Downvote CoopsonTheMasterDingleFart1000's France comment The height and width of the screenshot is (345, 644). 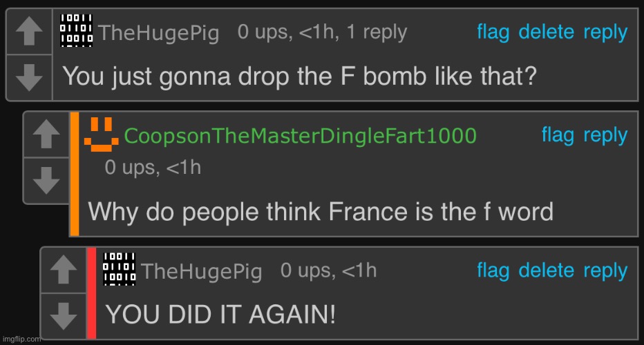[x=46, y=180]
